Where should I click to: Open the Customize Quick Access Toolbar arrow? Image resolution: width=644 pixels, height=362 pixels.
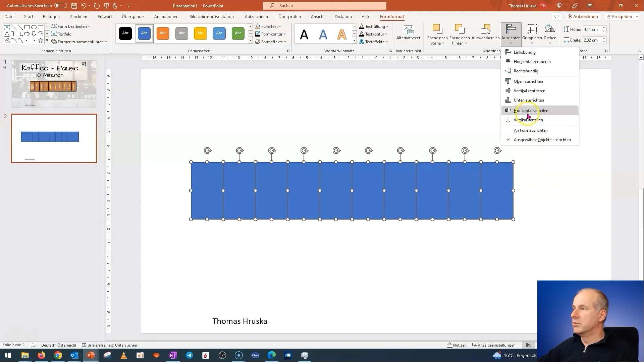[x=128, y=6]
